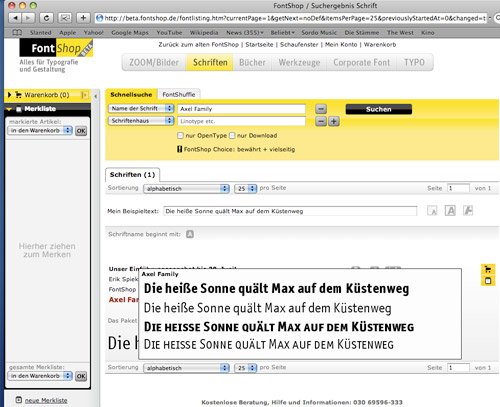Click the FontShop logo
This screenshot has width=500, height=407.
[x=56, y=48]
